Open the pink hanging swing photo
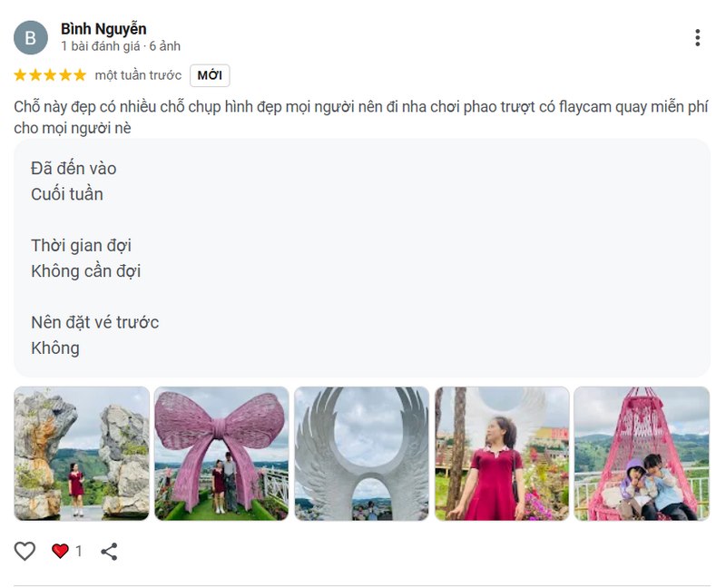 pos(642,454)
